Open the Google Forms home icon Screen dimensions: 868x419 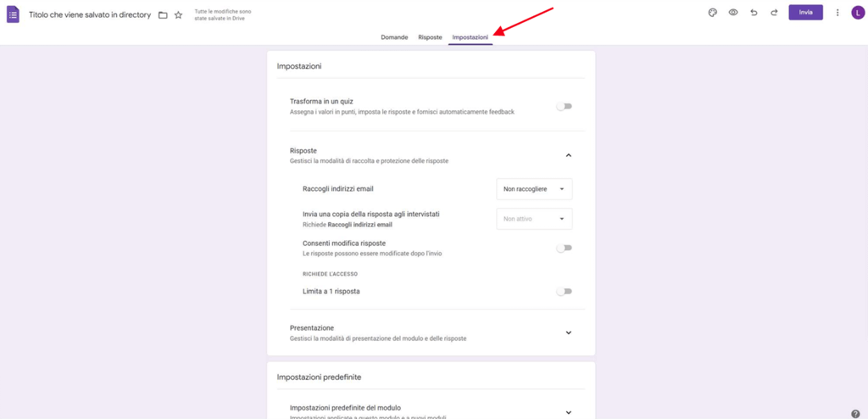pyautogui.click(x=13, y=14)
